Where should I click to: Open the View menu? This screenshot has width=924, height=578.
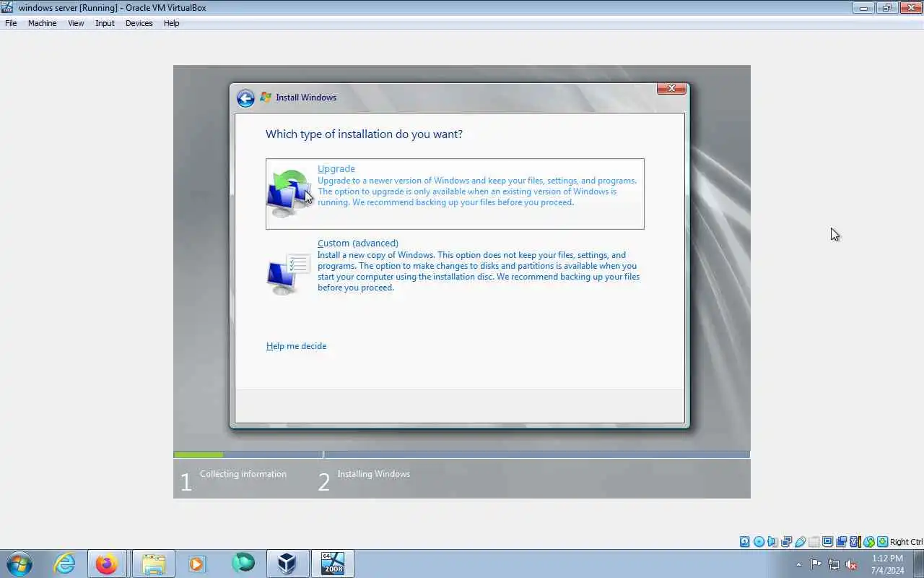click(x=76, y=23)
